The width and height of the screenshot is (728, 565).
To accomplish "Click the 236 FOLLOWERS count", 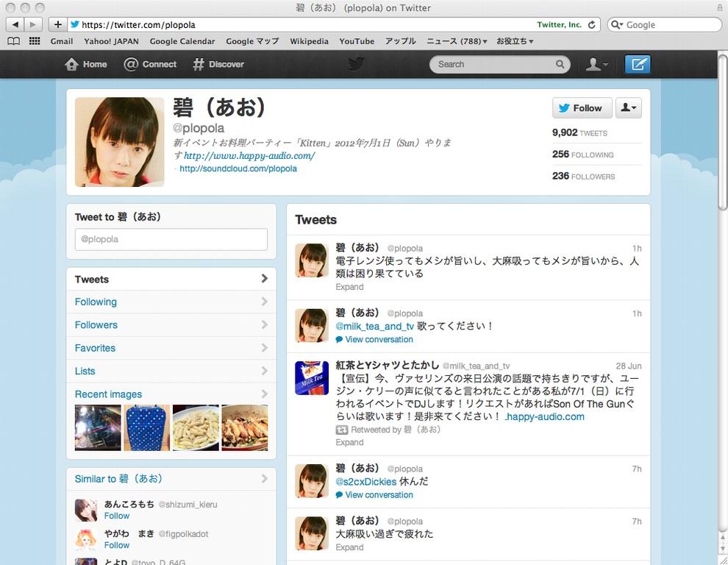I will (583, 176).
